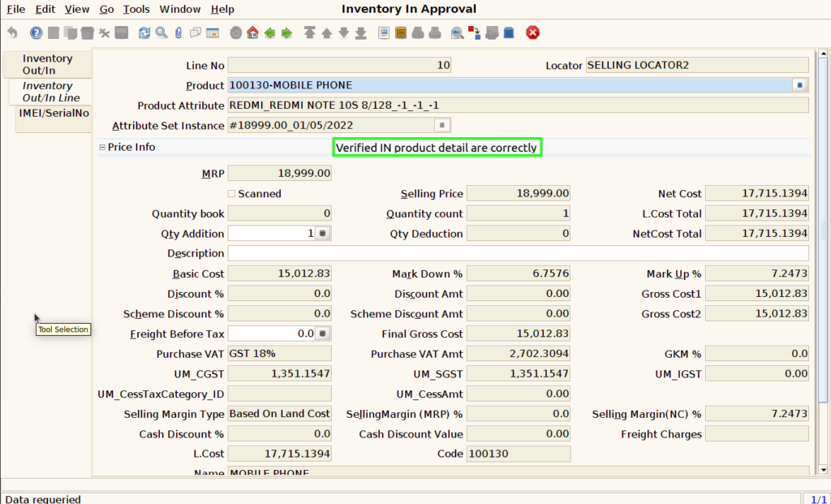This screenshot has height=504, width=831.
Task: Open Archived documents cabinet icon
Action: [401, 32]
